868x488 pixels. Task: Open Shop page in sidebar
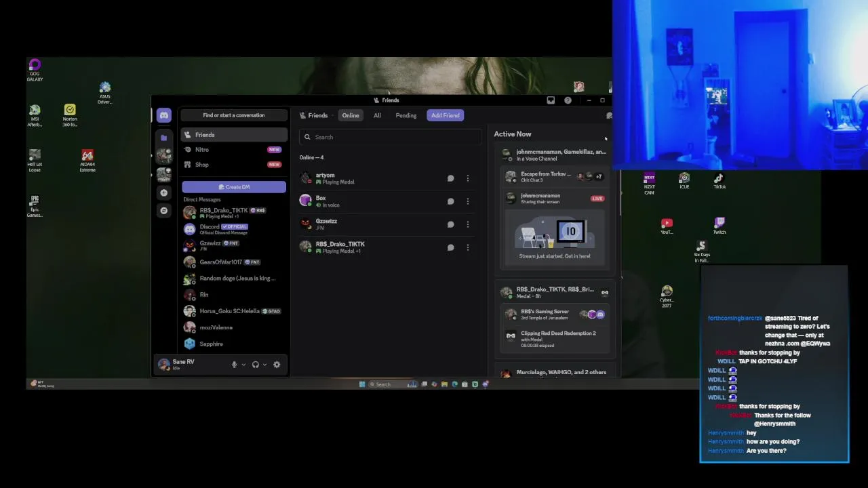pos(234,165)
